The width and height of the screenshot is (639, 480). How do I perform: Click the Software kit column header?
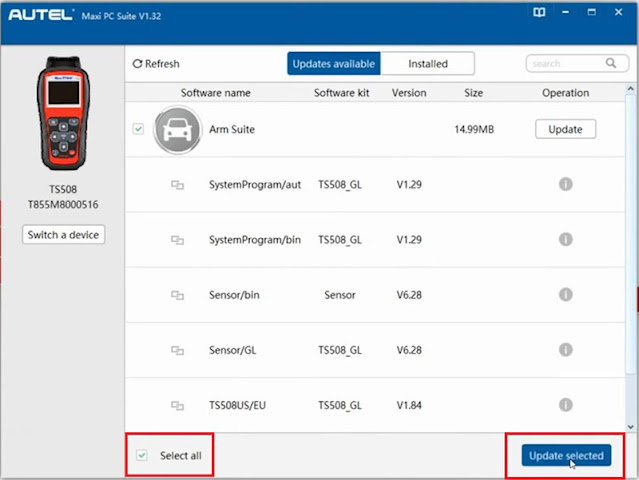[342, 93]
